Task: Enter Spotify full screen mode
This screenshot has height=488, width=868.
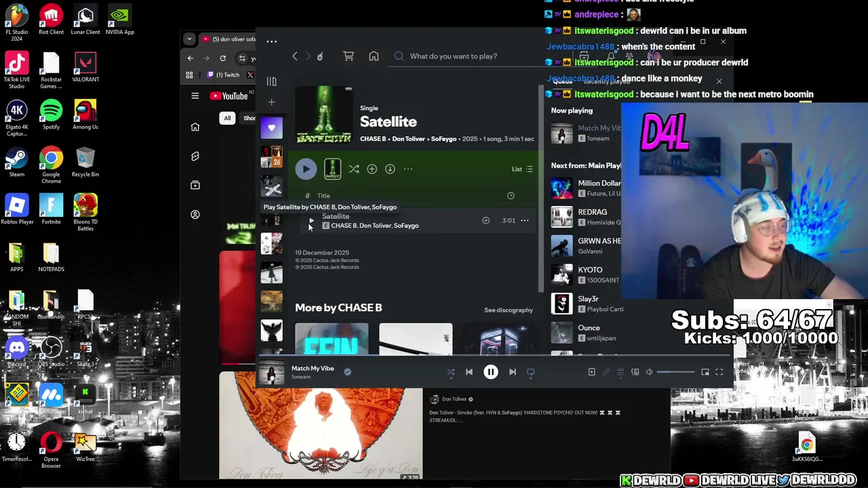Action: (719, 372)
